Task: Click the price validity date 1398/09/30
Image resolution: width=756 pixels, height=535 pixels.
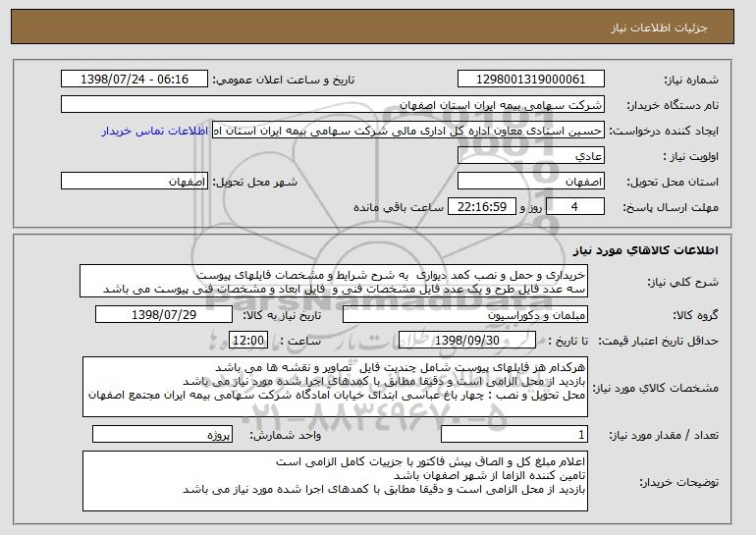Action: (x=467, y=341)
